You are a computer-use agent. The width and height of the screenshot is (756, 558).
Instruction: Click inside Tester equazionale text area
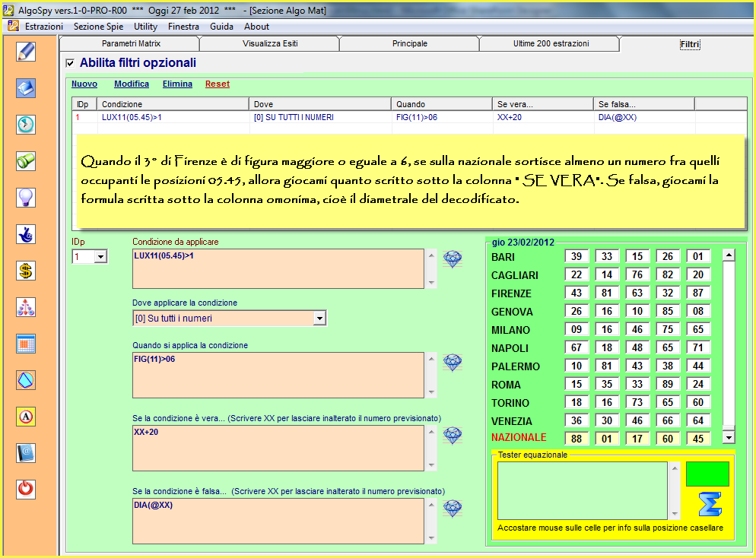pyautogui.click(x=583, y=490)
